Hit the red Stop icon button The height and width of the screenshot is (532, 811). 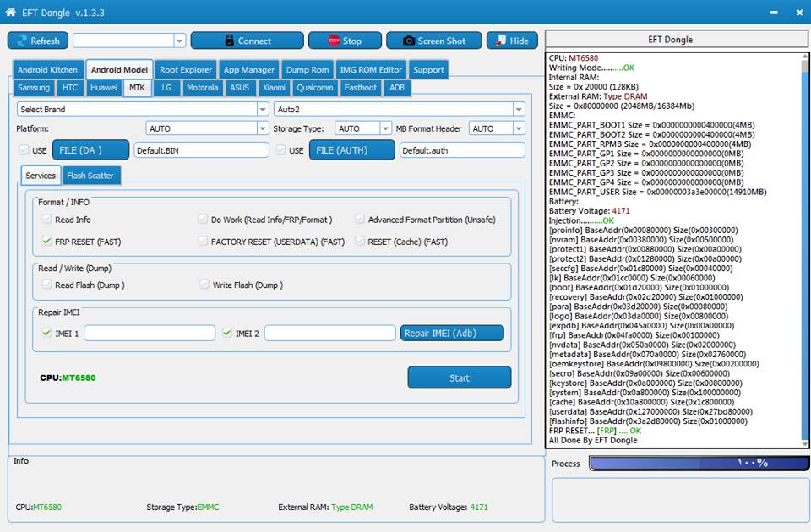(x=345, y=41)
